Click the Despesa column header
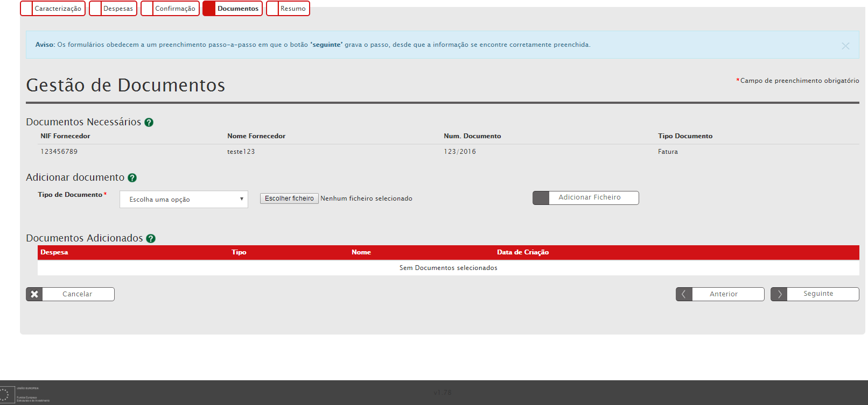The image size is (868, 405). (54, 252)
